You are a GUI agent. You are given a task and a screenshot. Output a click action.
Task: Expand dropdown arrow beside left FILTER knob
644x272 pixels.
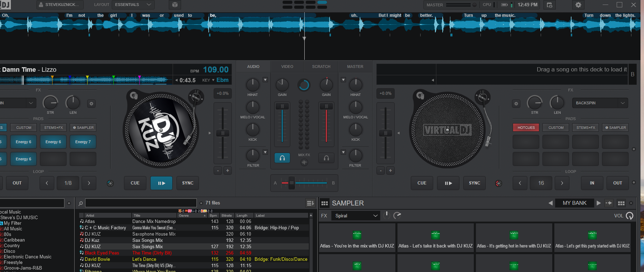[x=265, y=152]
